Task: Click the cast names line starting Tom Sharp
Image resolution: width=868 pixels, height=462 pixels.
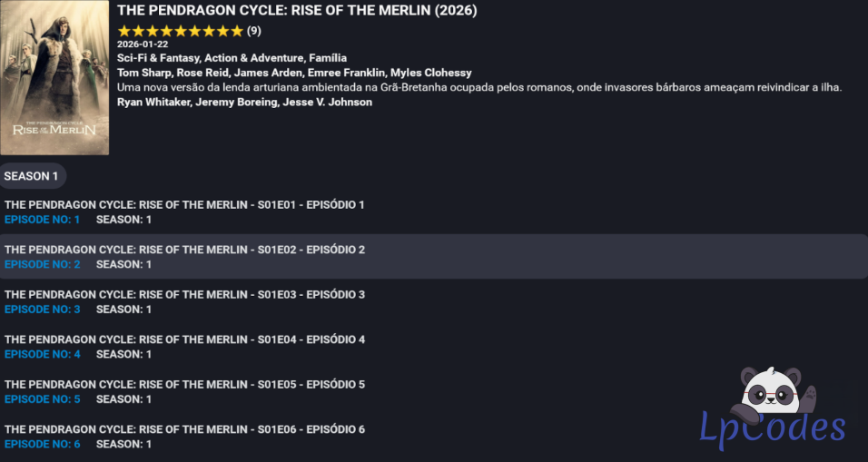Action: tap(294, 73)
